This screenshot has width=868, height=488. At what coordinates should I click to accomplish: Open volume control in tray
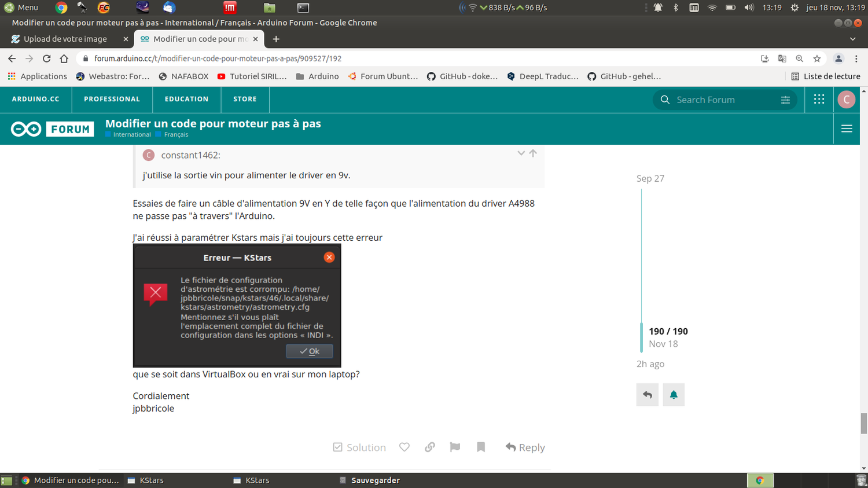click(749, 8)
